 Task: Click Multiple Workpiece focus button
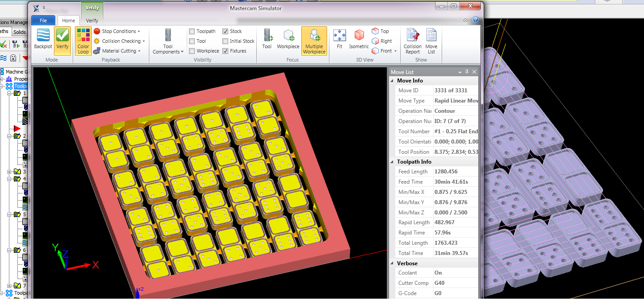[314, 41]
